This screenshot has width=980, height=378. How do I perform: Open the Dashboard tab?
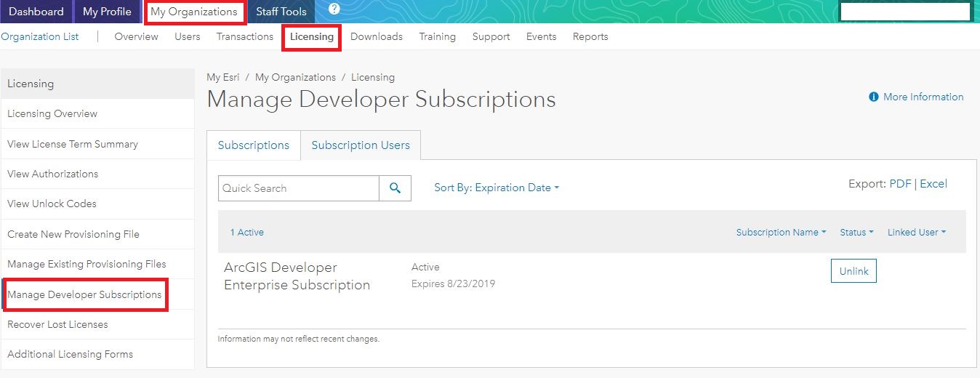(36, 12)
